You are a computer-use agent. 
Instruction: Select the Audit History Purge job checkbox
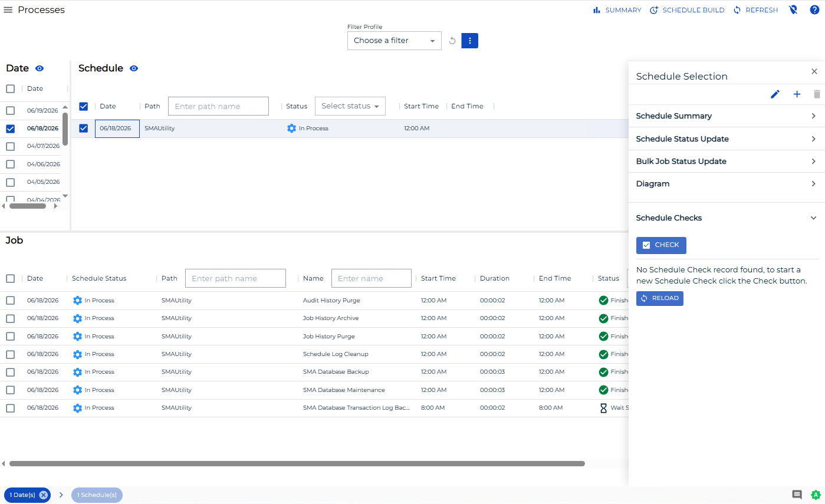click(10, 301)
